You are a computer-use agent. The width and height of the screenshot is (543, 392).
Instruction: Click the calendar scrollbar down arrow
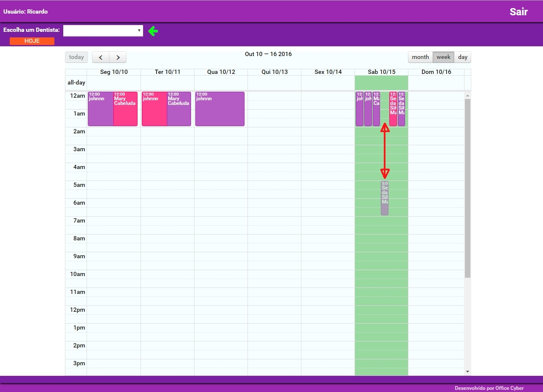pos(468,372)
